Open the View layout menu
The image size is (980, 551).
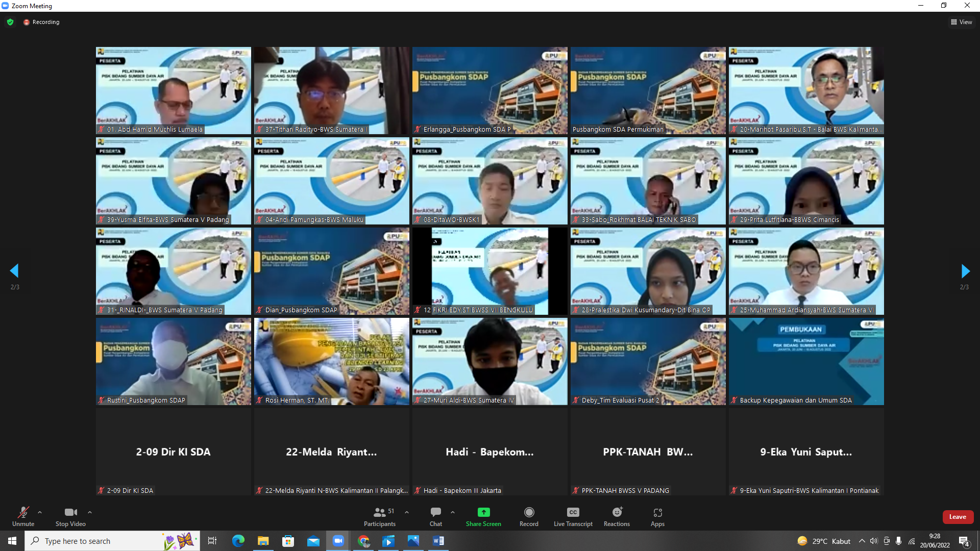(x=961, y=22)
